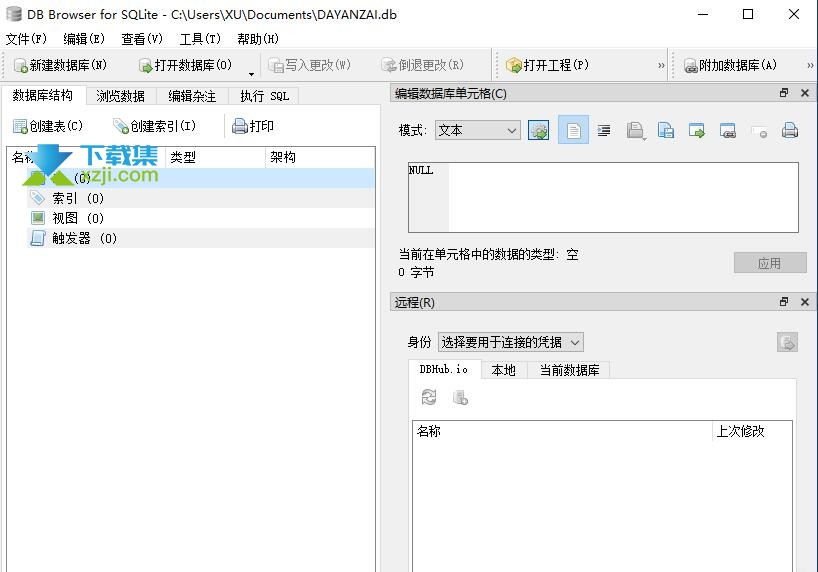818x572 pixels.
Task: Click inside the NULL cell text editor
Action: point(603,197)
